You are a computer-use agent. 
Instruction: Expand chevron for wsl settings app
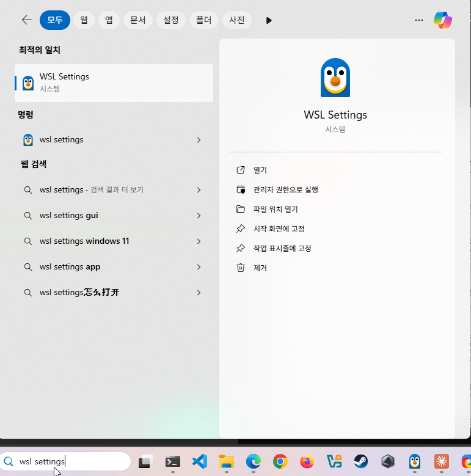coord(199,267)
